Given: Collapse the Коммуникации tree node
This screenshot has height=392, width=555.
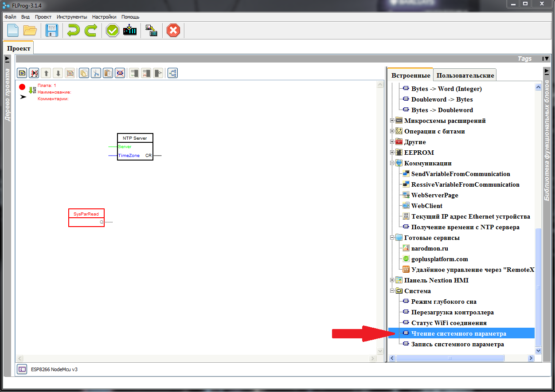Looking at the screenshot, I should pos(392,163).
